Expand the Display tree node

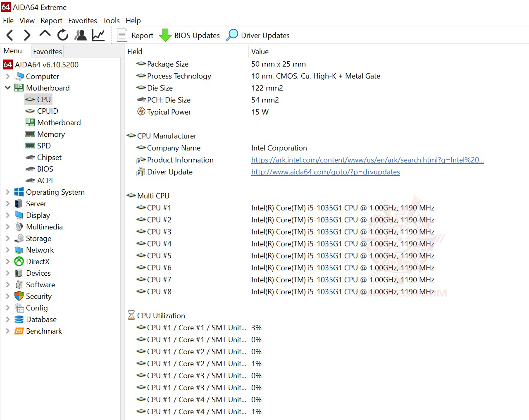click(x=7, y=215)
